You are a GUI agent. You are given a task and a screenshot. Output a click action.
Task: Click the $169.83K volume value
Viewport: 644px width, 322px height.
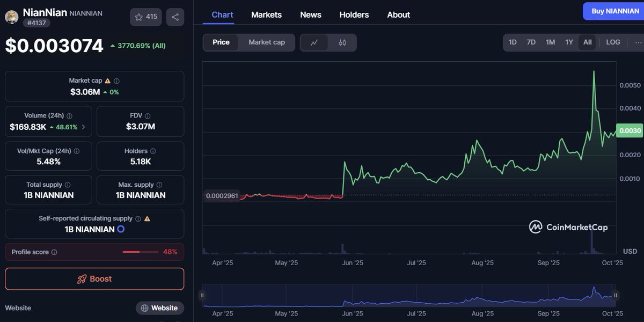click(28, 127)
